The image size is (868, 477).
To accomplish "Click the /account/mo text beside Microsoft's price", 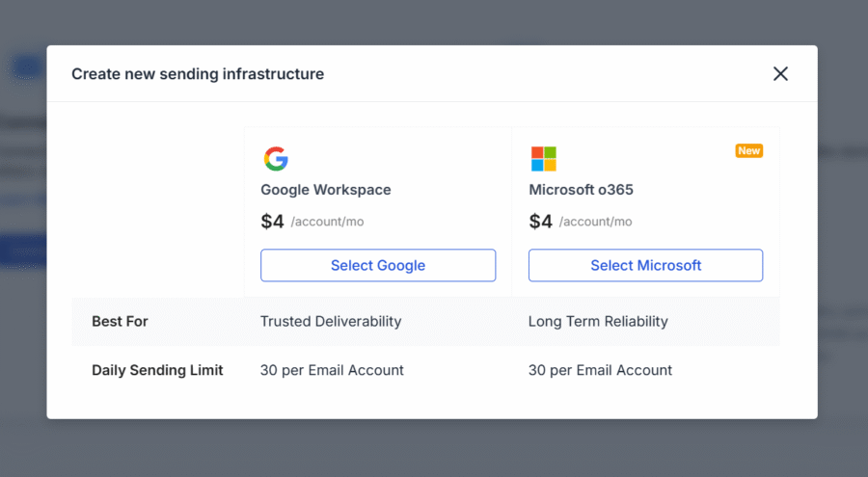I will point(595,223).
